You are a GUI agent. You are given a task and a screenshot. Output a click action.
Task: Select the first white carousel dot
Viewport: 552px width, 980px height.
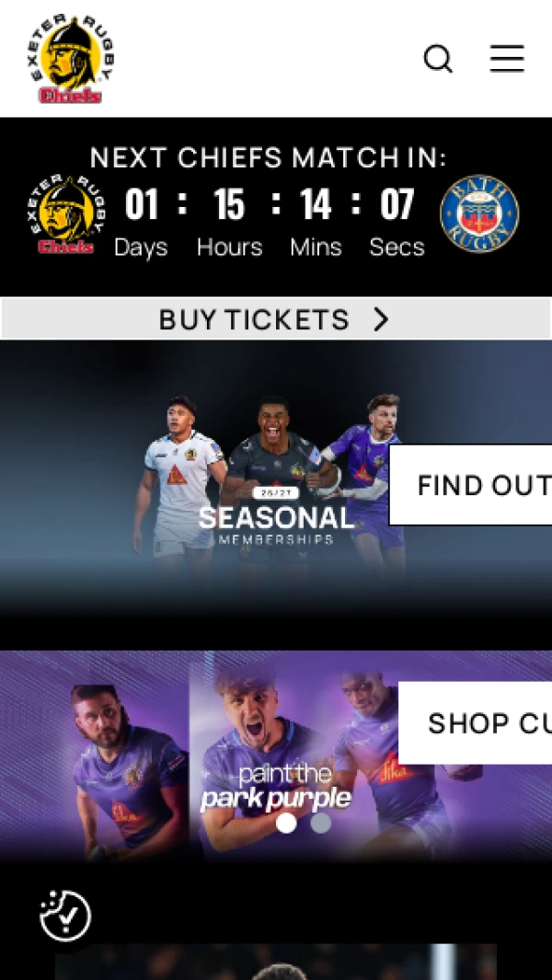click(x=286, y=823)
